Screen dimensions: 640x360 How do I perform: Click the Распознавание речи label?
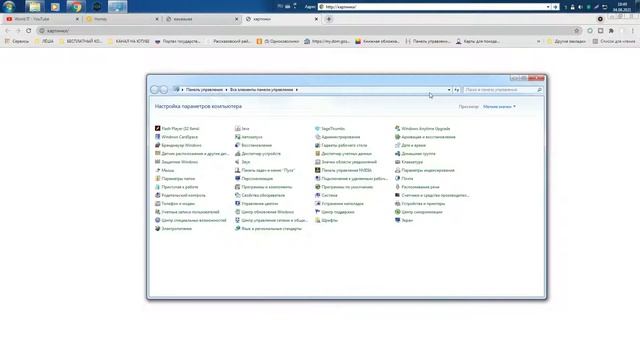(x=420, y=187)
